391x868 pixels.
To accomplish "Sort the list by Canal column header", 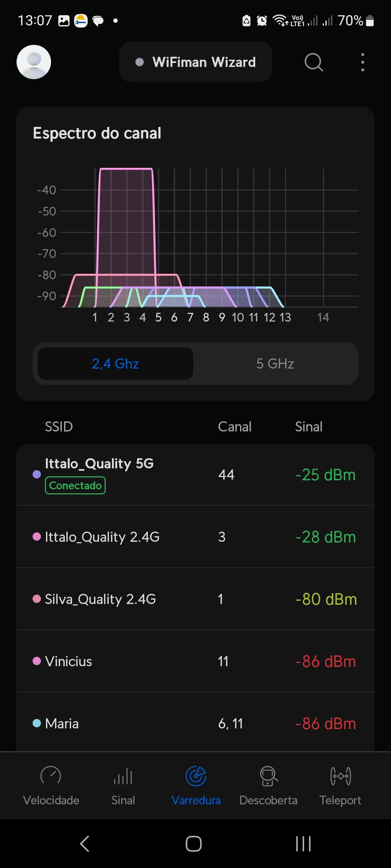I will point(235,427).
